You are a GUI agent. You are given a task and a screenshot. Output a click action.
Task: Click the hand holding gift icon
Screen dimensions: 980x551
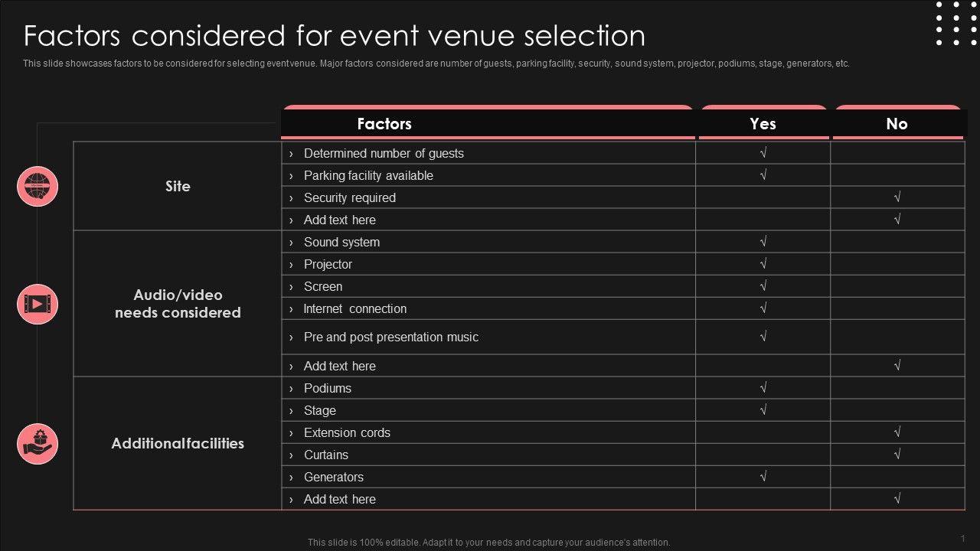coord(38,443)
